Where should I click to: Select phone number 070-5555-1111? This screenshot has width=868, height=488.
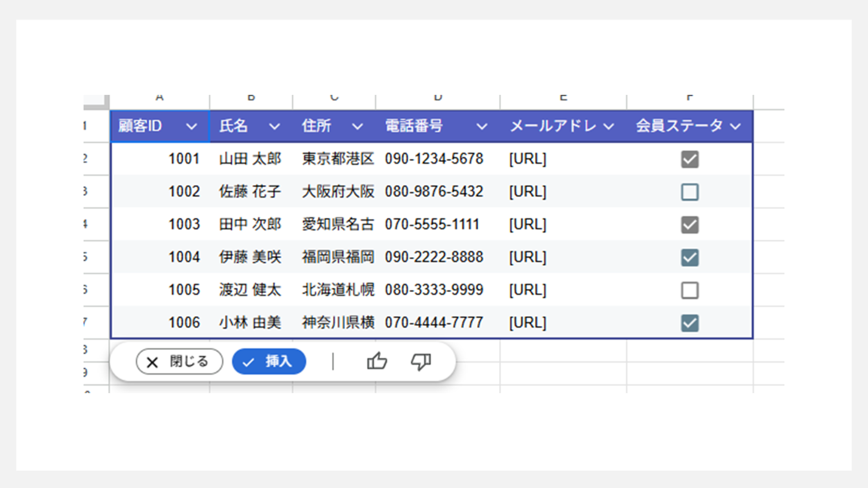click(438, 224)
